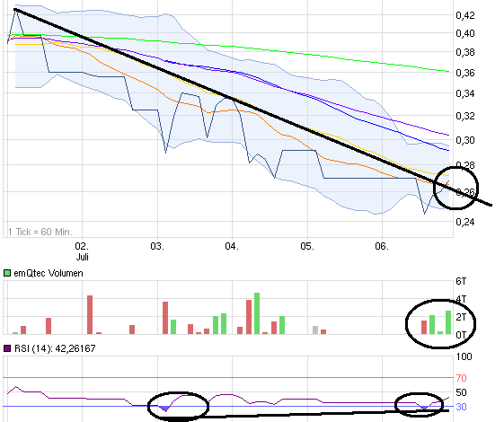This screenshot has height=422, width=504.
Task: Click the 0,42 price axis value
Action: [x=465, y=15]
